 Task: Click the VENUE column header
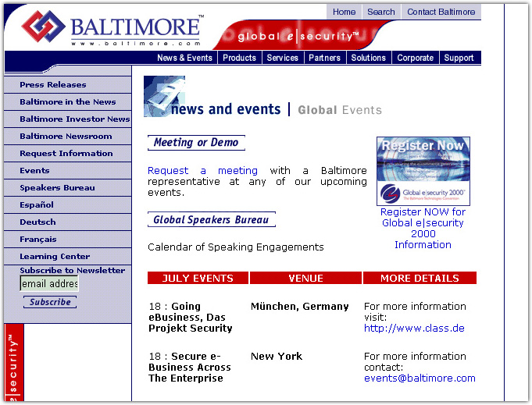[305, 278]
